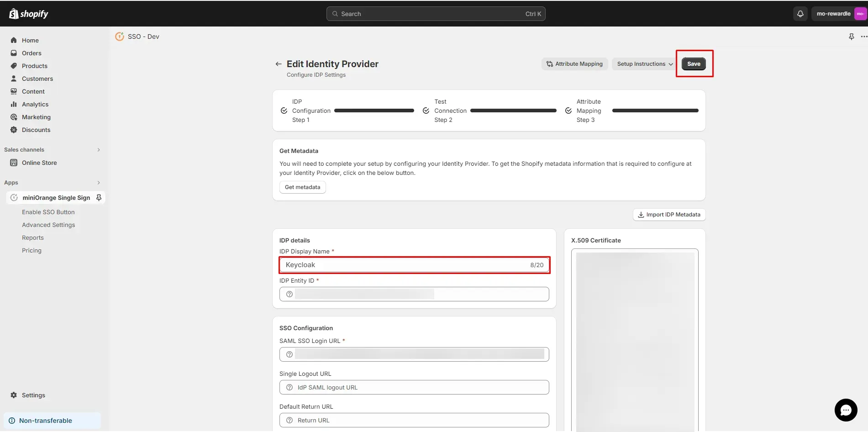
Task: Open Orders in sidebar
Action: (32, 53)
